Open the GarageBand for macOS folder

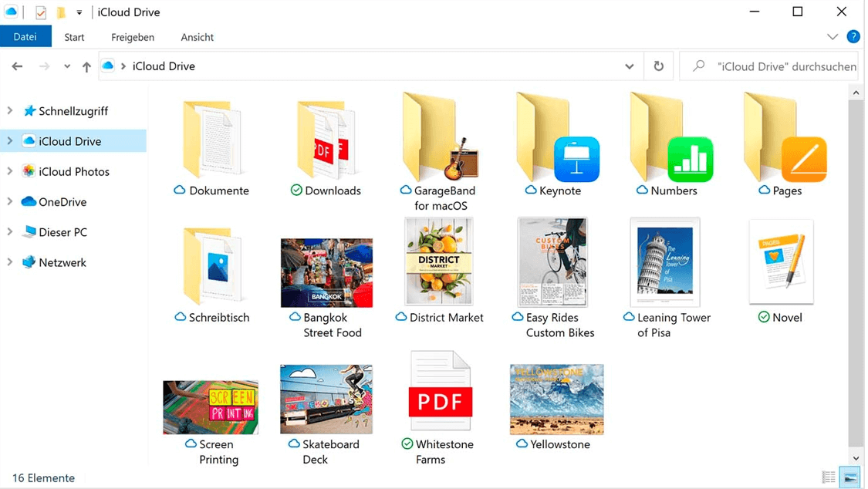point(440,139)
